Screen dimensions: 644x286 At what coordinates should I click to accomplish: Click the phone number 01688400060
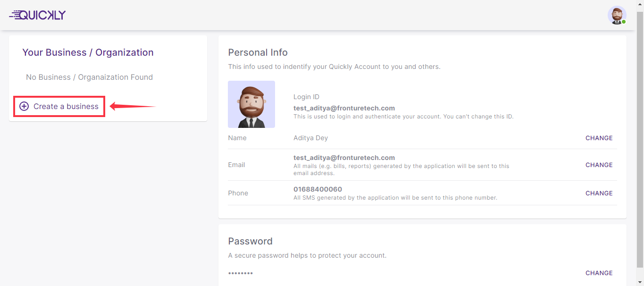pos(318,189)
